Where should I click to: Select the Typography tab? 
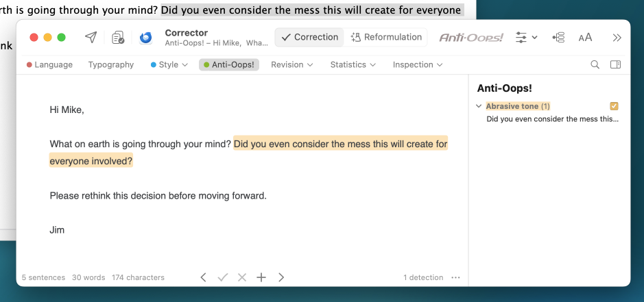[111, 64]
